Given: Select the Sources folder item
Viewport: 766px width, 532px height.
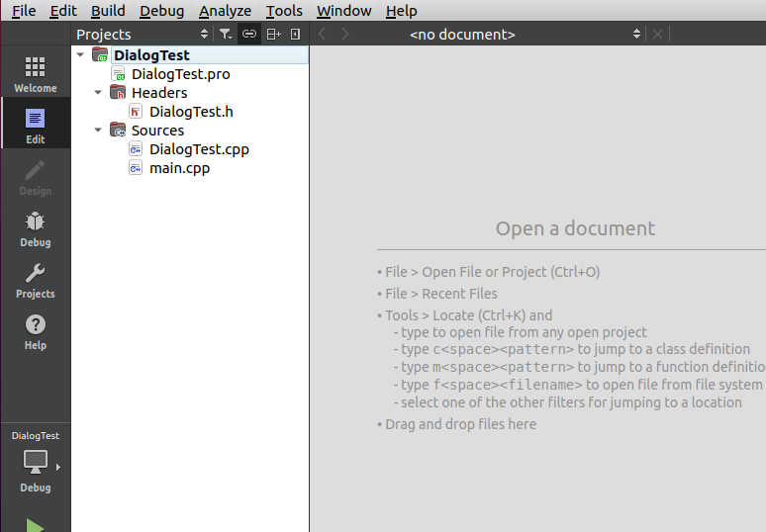Looking at the screenshot, I should pos(157,131).
